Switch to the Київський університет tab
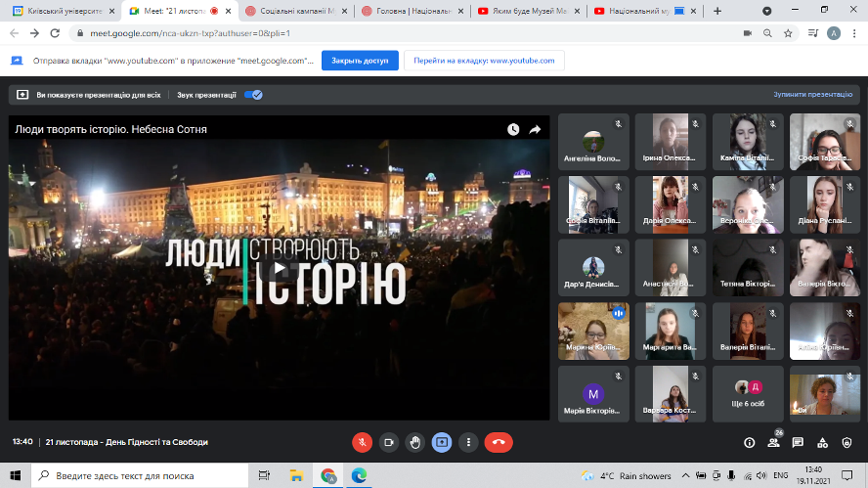 click(59, 11)
